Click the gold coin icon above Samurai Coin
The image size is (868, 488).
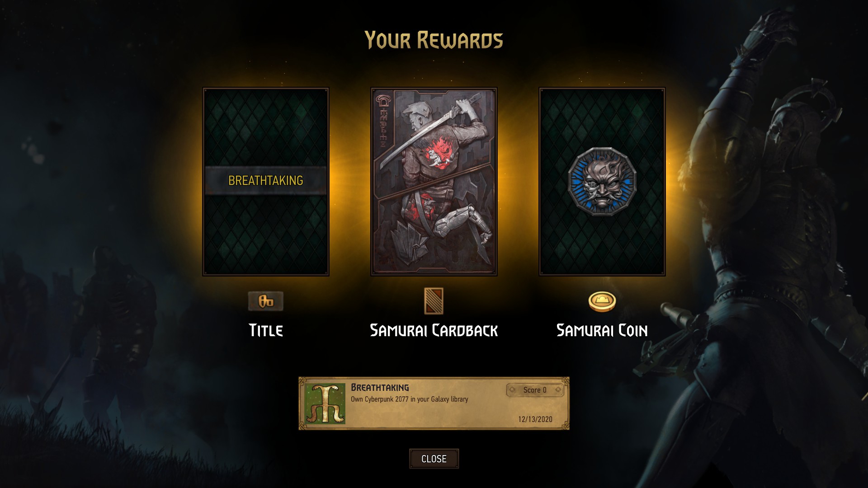[602, 301]
